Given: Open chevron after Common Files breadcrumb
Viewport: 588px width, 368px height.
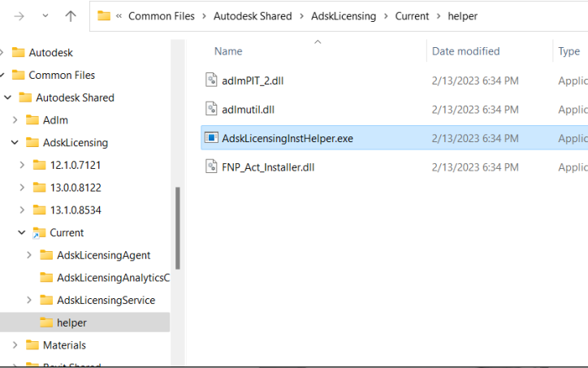Looking at the screenshot, I should coord(204,16).
